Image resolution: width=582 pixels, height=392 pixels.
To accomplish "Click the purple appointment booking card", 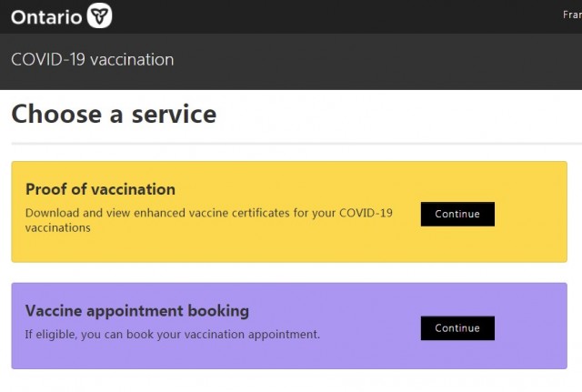I will 289,326.
